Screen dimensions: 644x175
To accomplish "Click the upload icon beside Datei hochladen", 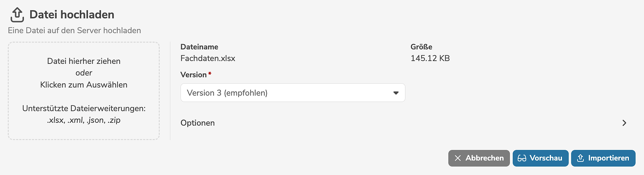I will coord(17,15).
